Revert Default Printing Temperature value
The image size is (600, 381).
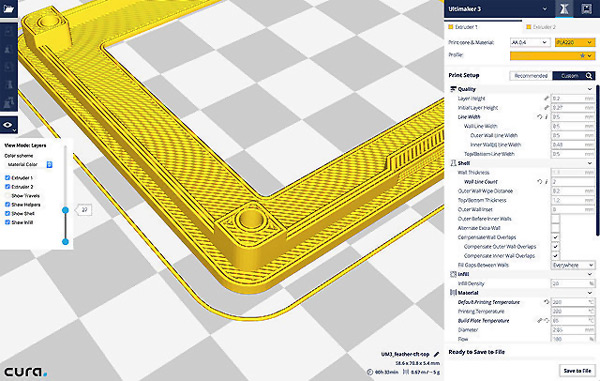coord(546,302)
